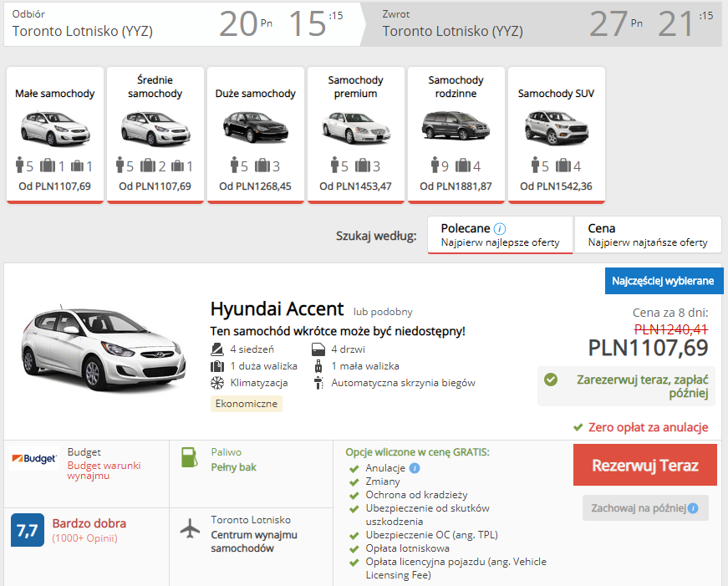This screenshot has width=728, height=586.
Task: Click the door icon next to 4 drzwi
Action: [x=318, y=349]
